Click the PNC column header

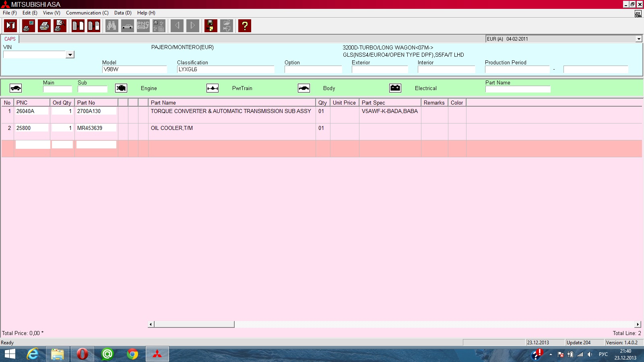tap(32, 103)
